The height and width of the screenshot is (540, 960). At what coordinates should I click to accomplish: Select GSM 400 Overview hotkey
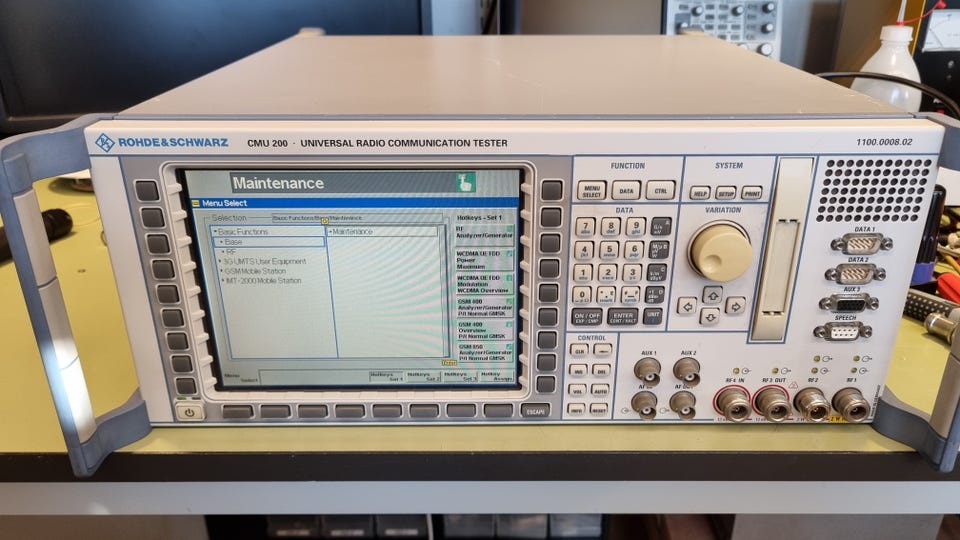click(484, 331)
